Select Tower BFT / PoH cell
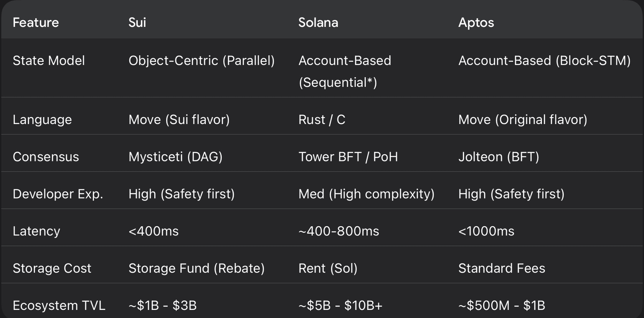The width and height of the screenshot is (644, 318). (x=348, y=157)
